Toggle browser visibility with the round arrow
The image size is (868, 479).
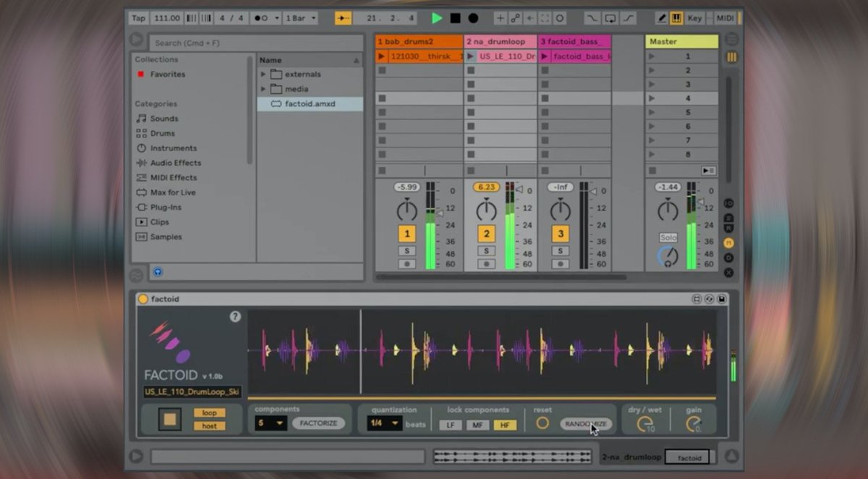[137, 40]
